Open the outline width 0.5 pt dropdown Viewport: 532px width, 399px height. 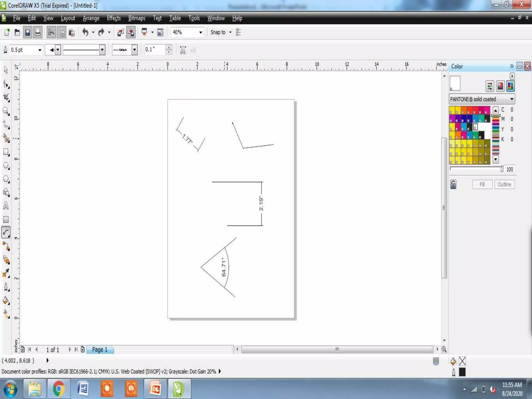click(40, 50)
